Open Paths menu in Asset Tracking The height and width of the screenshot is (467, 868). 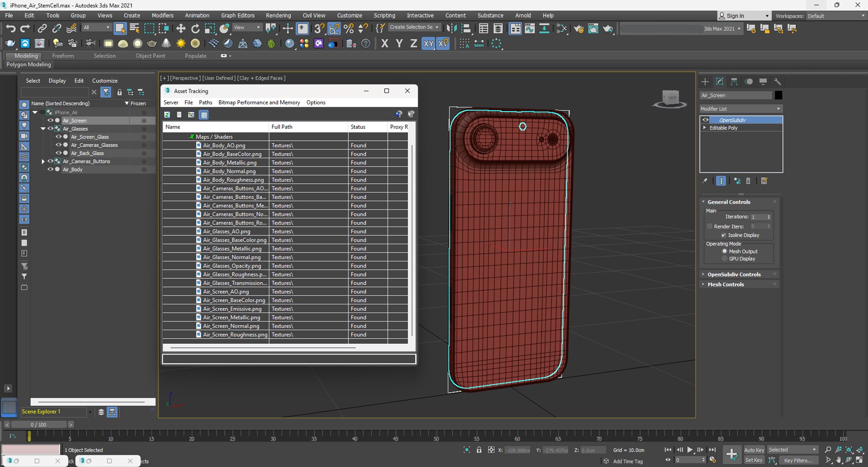click(205, 103)
